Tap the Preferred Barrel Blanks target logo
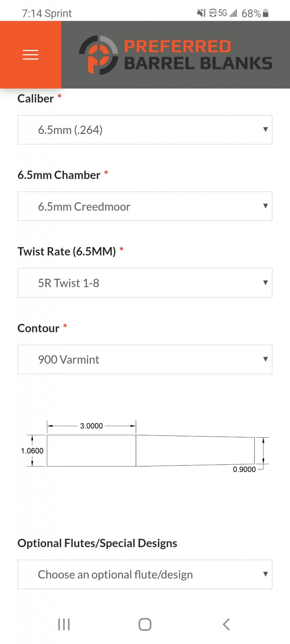Screen dimensions: 290x644 [x=98, y=55]
